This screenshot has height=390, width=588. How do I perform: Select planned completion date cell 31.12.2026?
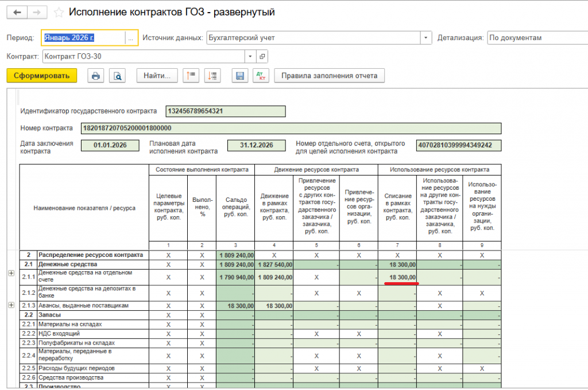pos(257,145)
